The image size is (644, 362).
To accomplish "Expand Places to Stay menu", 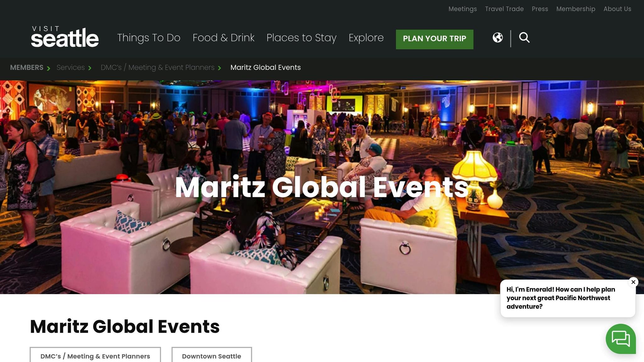I will [302, 38].
